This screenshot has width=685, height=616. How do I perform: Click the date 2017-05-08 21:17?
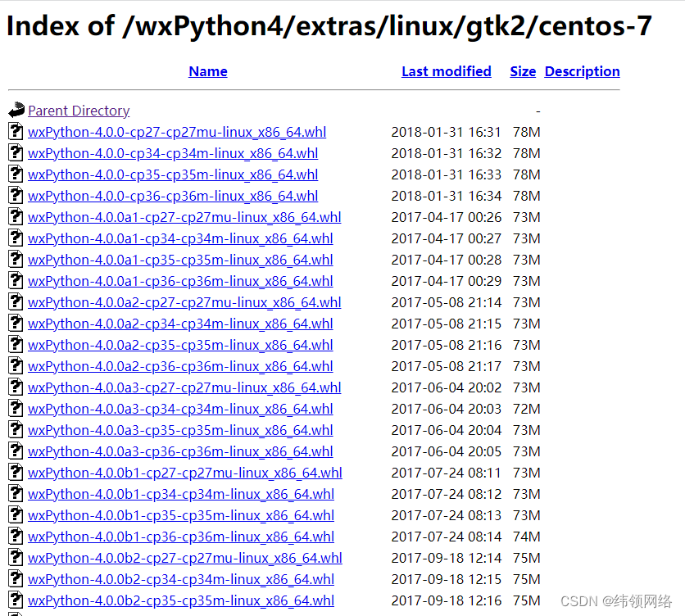pyautogui.click(x=446, y=366)
